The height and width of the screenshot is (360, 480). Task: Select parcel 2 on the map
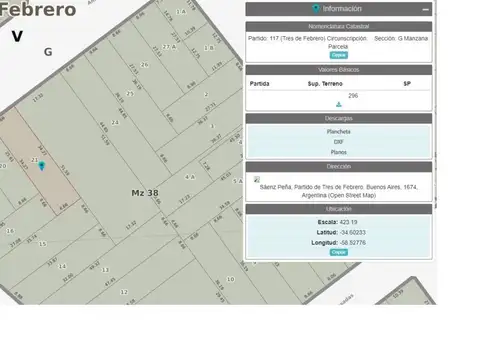(x=206, y=95)
